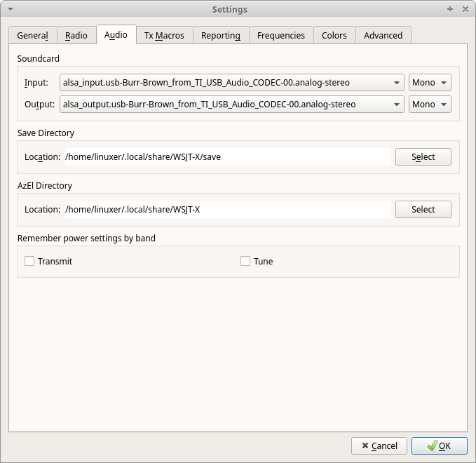Expand the soundcard Input device dropdown

[231, 82]
